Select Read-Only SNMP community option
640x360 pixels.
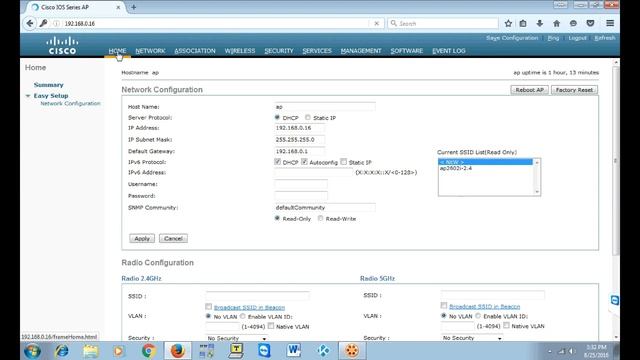click(277, 218)
